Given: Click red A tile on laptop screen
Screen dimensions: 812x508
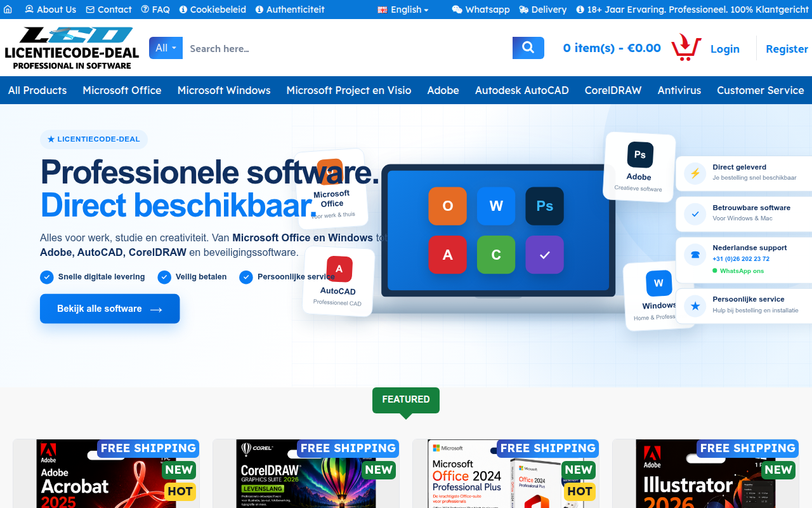Looking at the screenshot, I should point(447,255).
